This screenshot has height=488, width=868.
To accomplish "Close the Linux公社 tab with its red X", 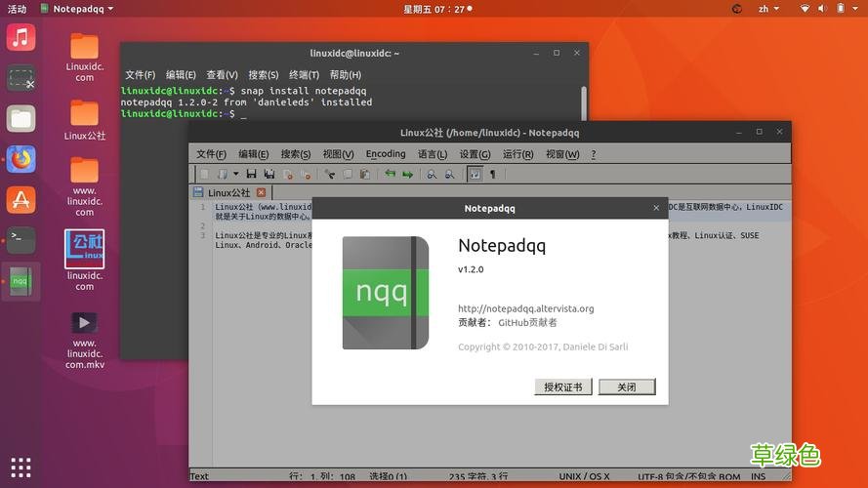I will pos(262,192).
